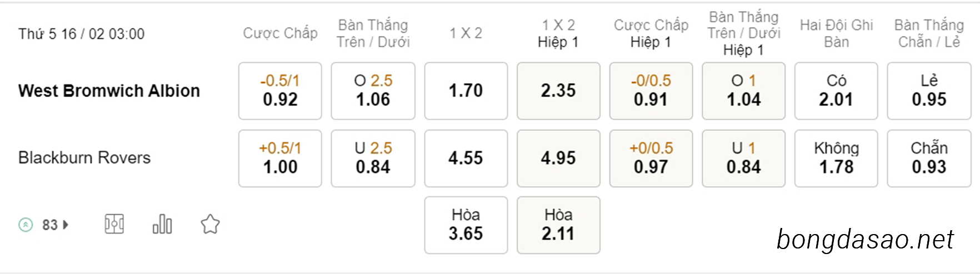The height and width of the screenshot is (274, 980).
Task: Open the football pitch lineup icon
Action: click(114, 224)
